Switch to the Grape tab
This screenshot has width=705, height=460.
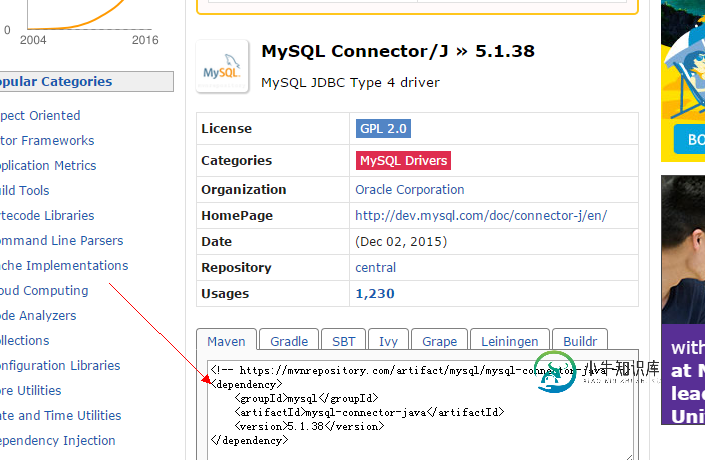coord(439,341)
